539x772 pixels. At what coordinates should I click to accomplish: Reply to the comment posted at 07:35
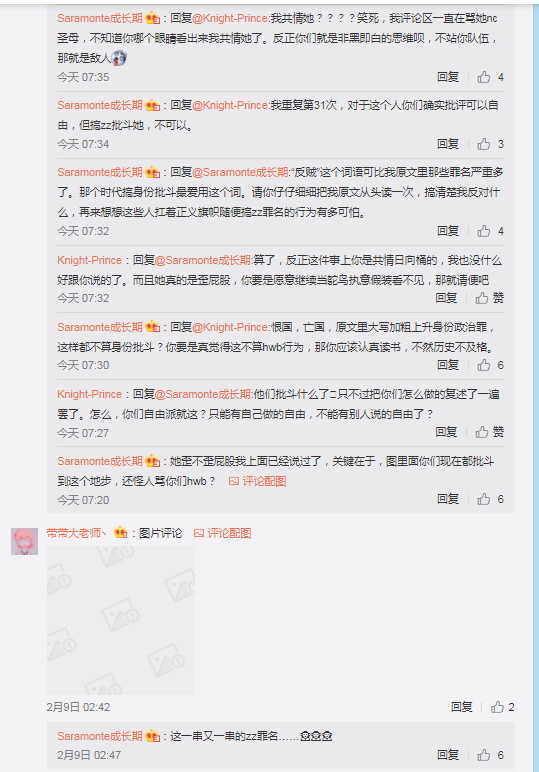448,77
